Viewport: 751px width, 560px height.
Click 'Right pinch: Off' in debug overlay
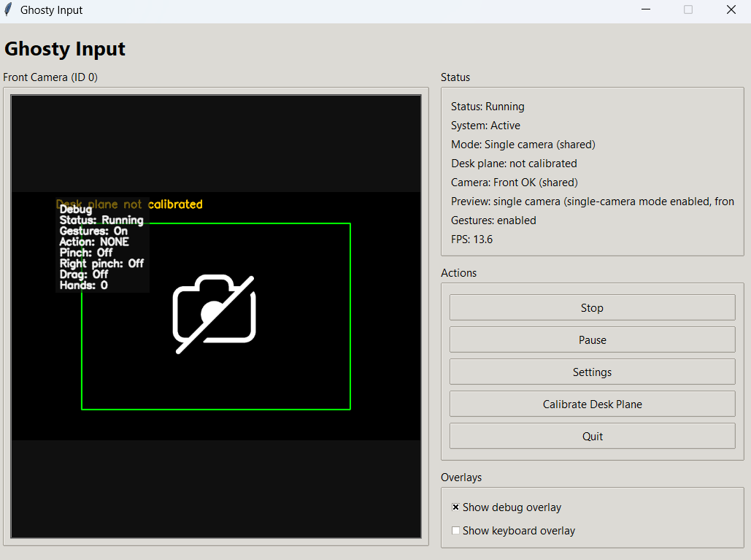pyautogui.click(x=101, y=264)
